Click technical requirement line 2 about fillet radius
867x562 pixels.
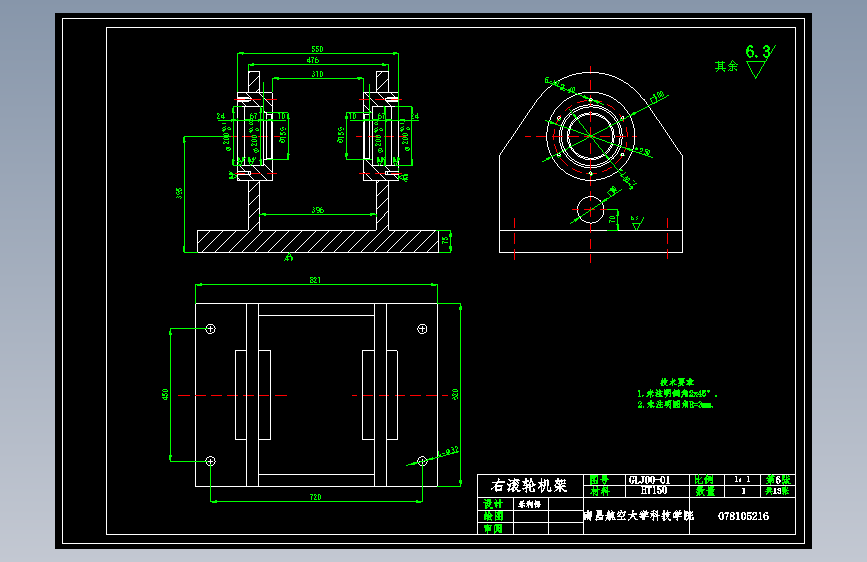click(x=675, y=405)
